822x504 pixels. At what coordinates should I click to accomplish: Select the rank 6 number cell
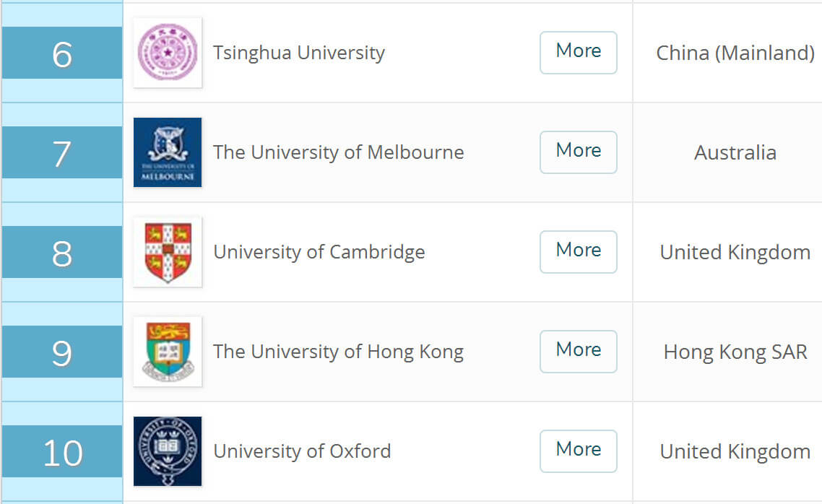(x=62, y=53)
